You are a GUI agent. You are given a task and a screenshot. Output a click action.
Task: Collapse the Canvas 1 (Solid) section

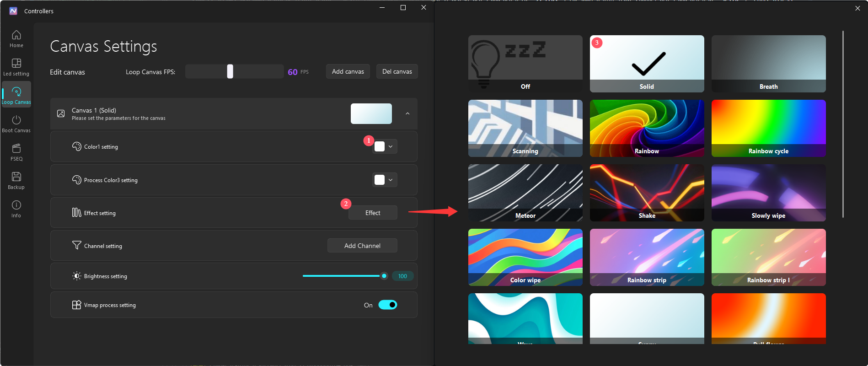tap(407, 113)
